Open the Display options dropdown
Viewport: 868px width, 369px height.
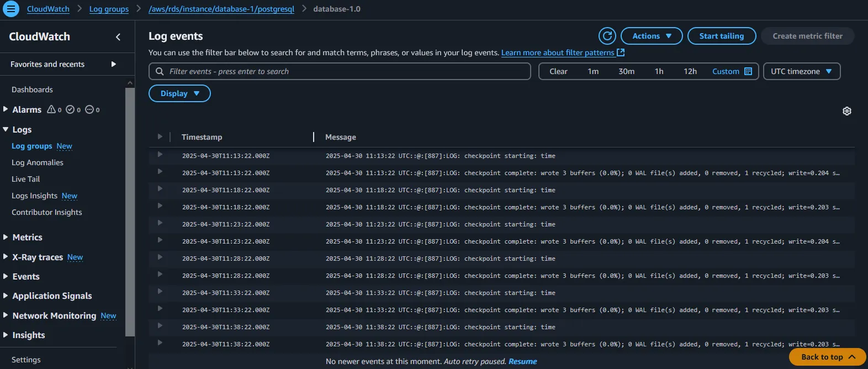coord(179,93)
